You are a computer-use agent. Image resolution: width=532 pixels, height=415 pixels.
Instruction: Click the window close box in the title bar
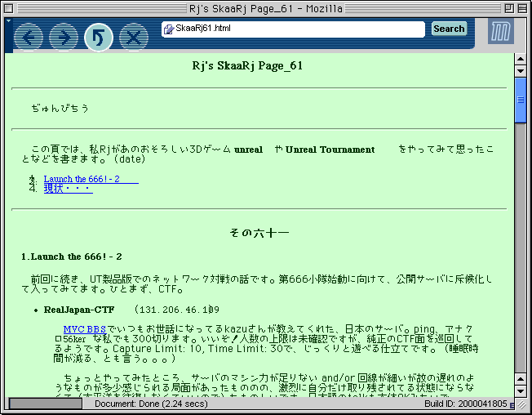click(x=8, y=8)
